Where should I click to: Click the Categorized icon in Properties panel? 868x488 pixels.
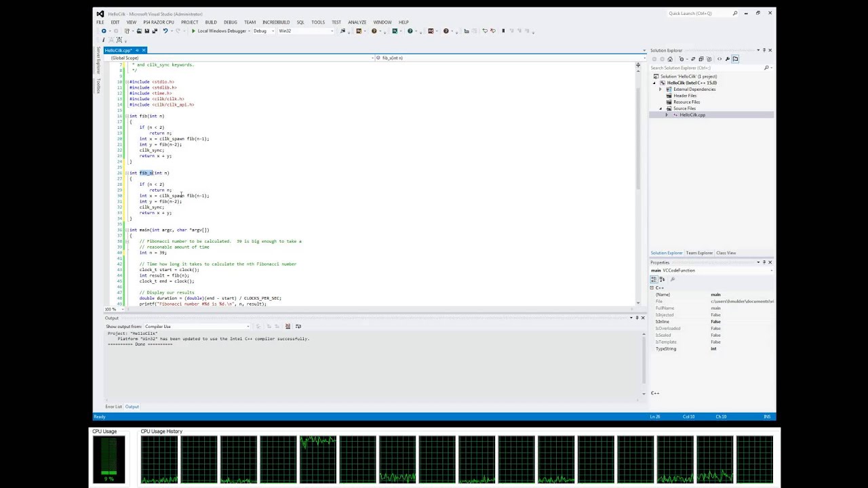click(655, 279)
